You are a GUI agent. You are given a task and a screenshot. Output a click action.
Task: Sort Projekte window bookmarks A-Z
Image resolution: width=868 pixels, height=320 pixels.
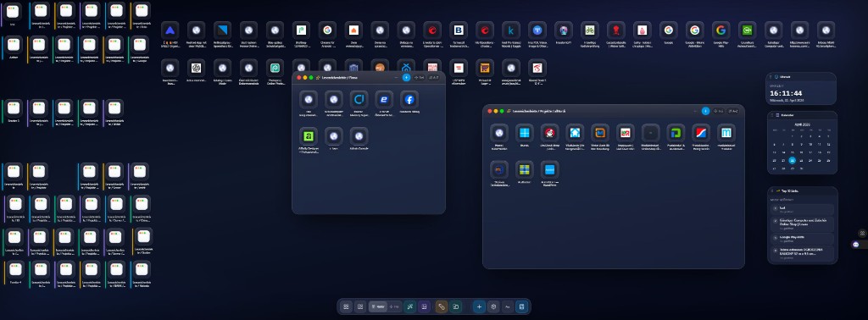pos(733,111)
